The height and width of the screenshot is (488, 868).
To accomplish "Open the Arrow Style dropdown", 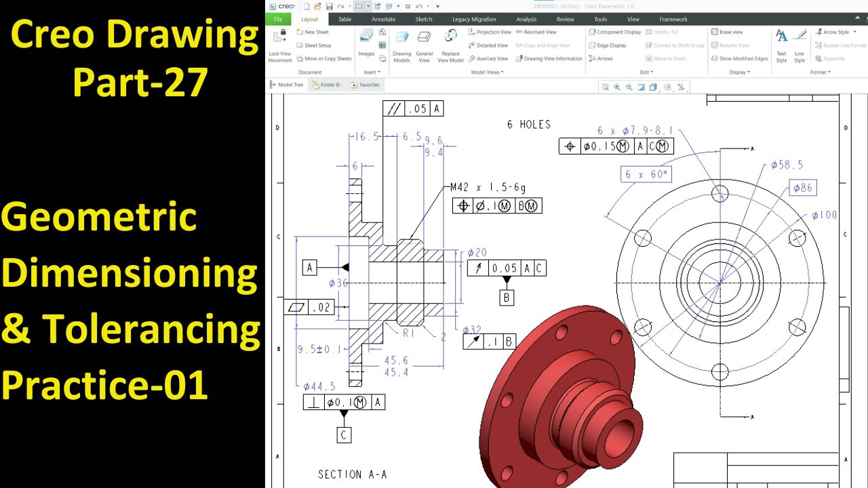I will click(x=835, y=32).
